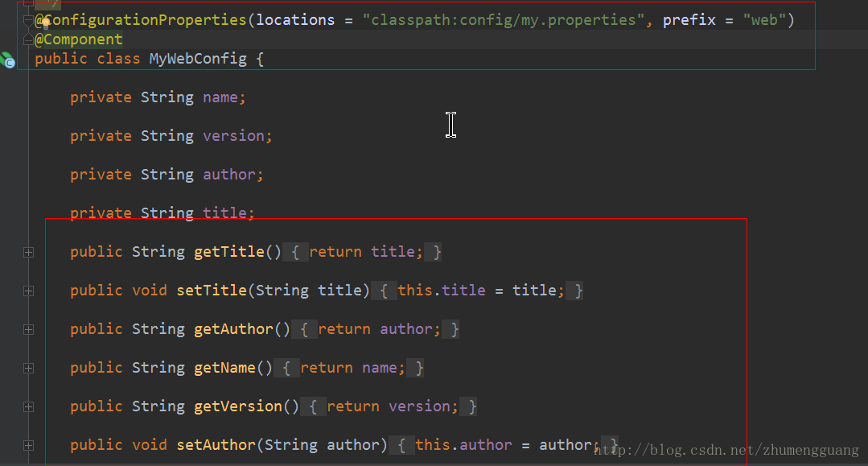Viewport: 868px width, 466px height.
Task: Collapse fold marker beside @Component annotation
Action: coord(27,40)
